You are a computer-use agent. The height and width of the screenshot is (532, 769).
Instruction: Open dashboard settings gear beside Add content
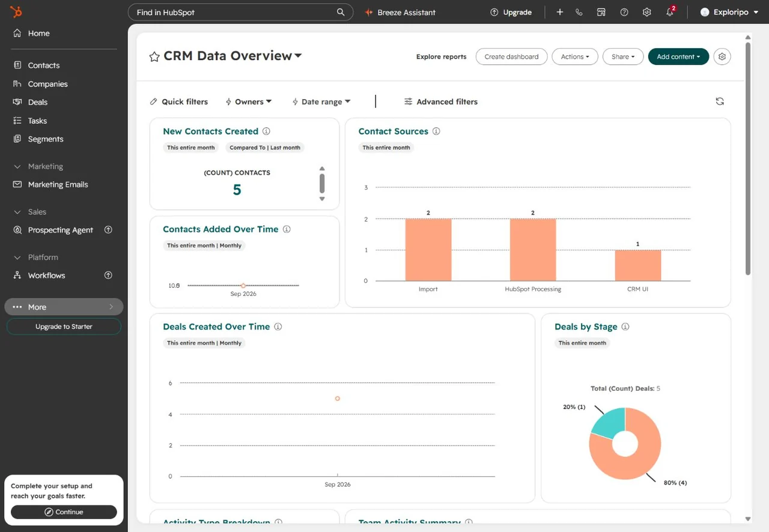point(722,56)
